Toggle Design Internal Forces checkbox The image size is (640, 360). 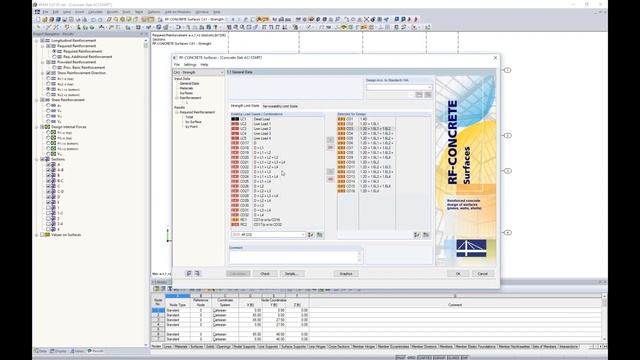pos(42,127)
